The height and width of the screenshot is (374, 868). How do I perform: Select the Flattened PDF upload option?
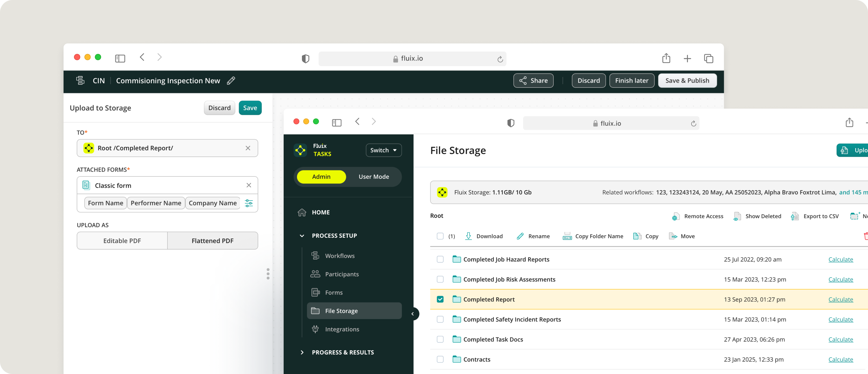[212, 241]
